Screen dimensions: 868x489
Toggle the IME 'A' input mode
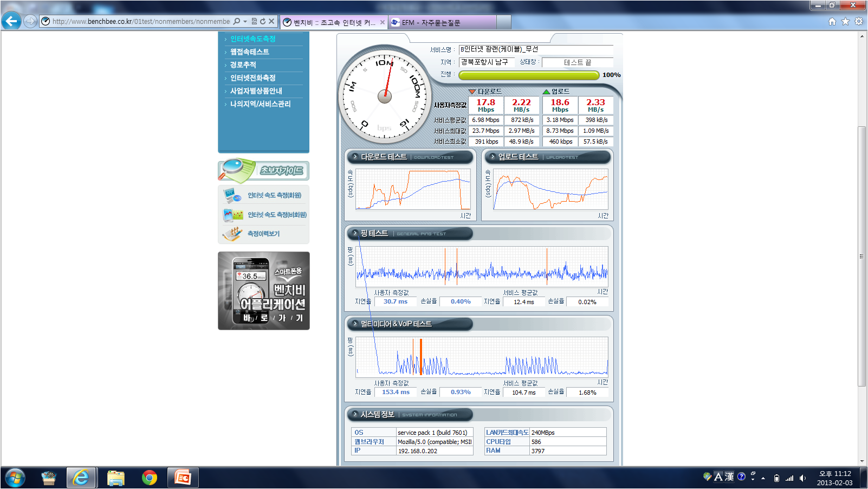pos(718,477)
